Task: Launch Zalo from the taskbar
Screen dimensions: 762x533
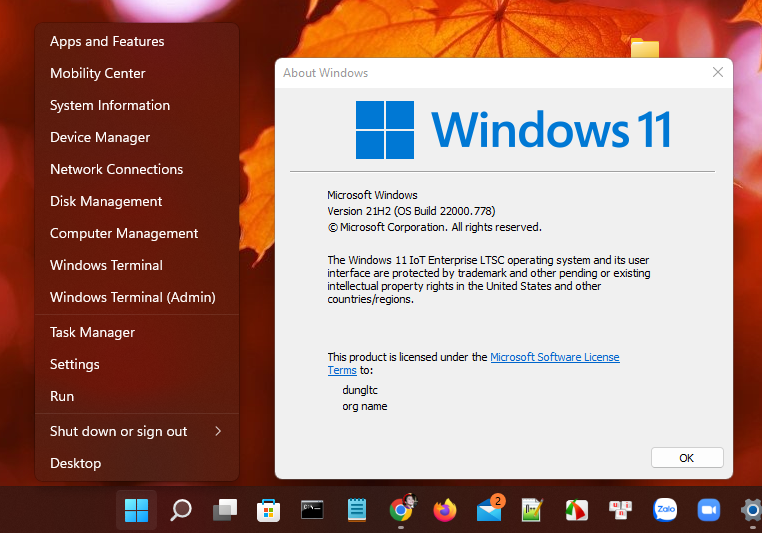Action: click(x=665, y=510)
